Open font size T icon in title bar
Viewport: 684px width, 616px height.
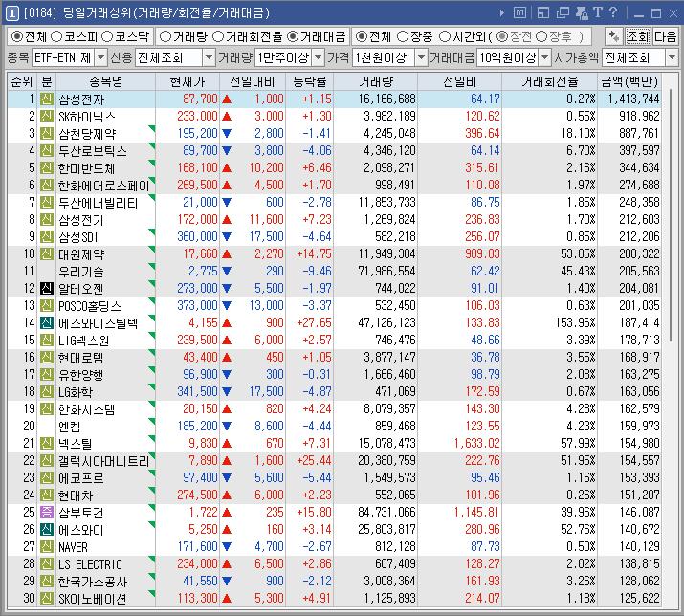pyautogui.click(x=598, y=12)
